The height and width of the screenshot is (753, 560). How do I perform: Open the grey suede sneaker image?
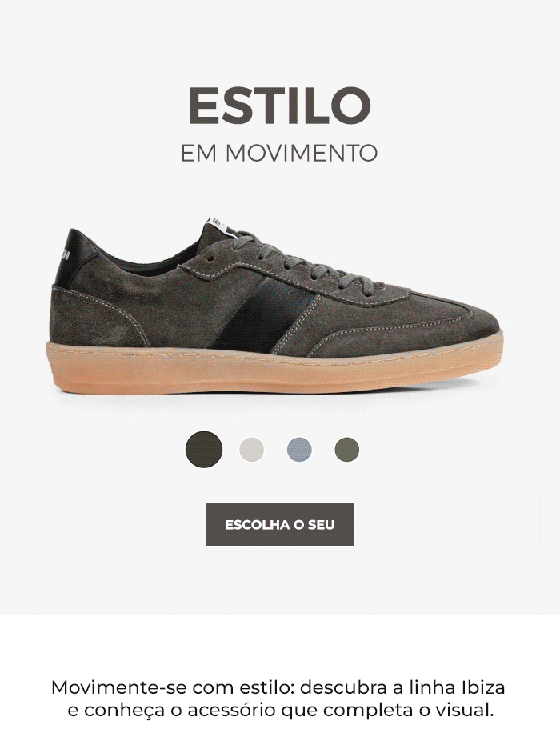point(277,307)
